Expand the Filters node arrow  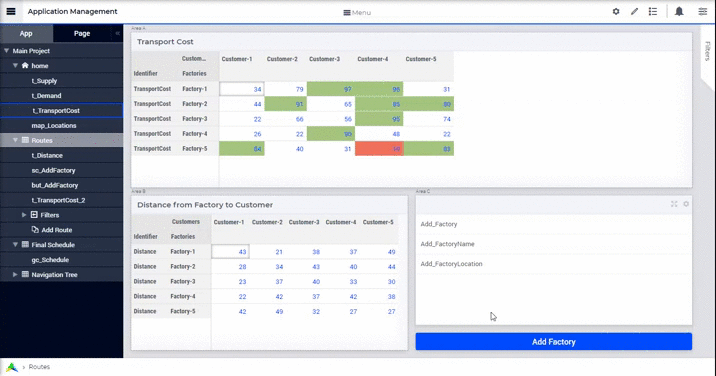[x=24, y=215]
